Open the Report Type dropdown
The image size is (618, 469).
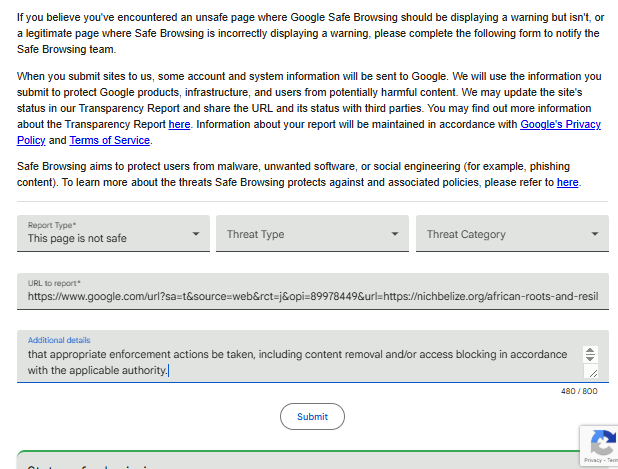pyautogui.click(x=113, y=233)
